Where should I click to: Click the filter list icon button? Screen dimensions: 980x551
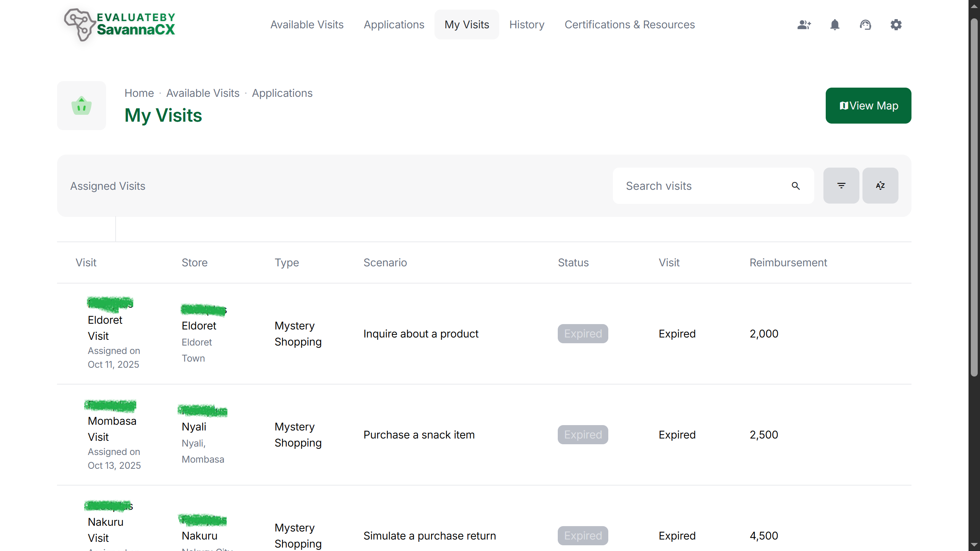[x=841, y=186]
